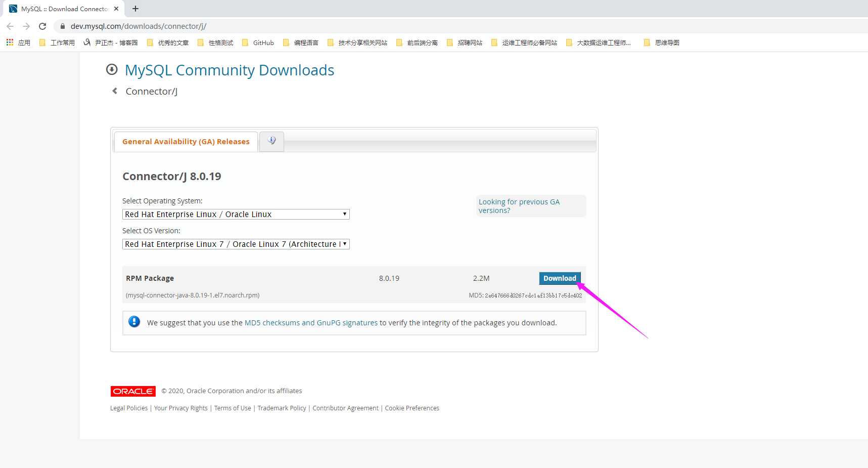Select General Availability (GA) Releases tab

click(186, 142)
